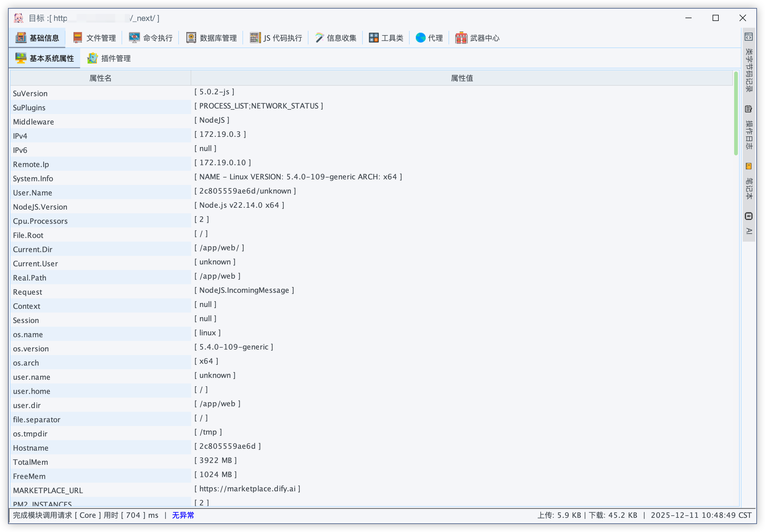Click the 属性名 column header
This screenshot has height=532, width=765.
tap(100, 78)
